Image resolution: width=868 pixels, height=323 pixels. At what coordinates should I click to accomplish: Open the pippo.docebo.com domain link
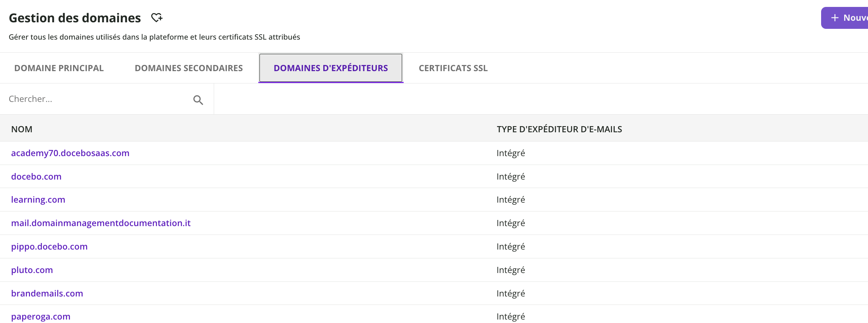pos(49,246)
